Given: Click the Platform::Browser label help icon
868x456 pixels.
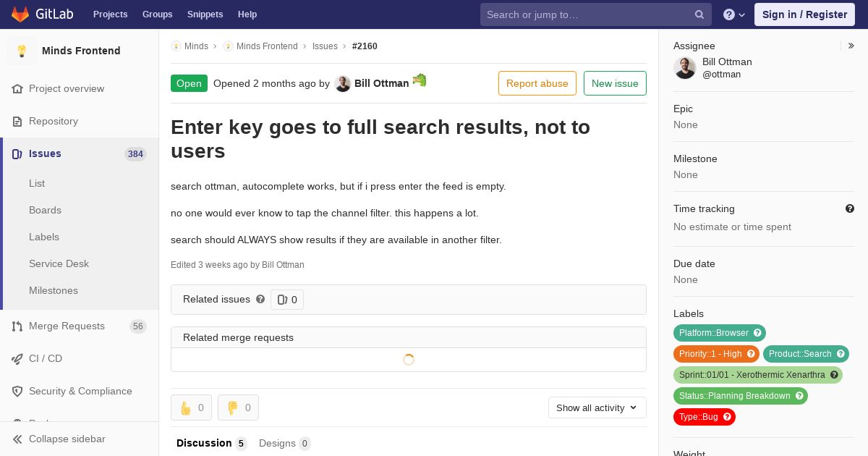Looking at the screenshot, I should 757,333.
